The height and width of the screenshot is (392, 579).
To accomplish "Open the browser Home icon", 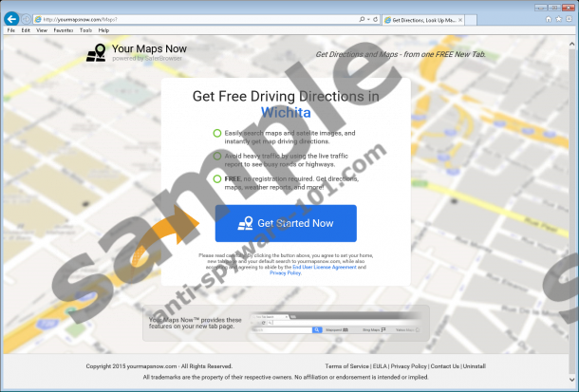I will pyautogui.click(x=544, y=19).
